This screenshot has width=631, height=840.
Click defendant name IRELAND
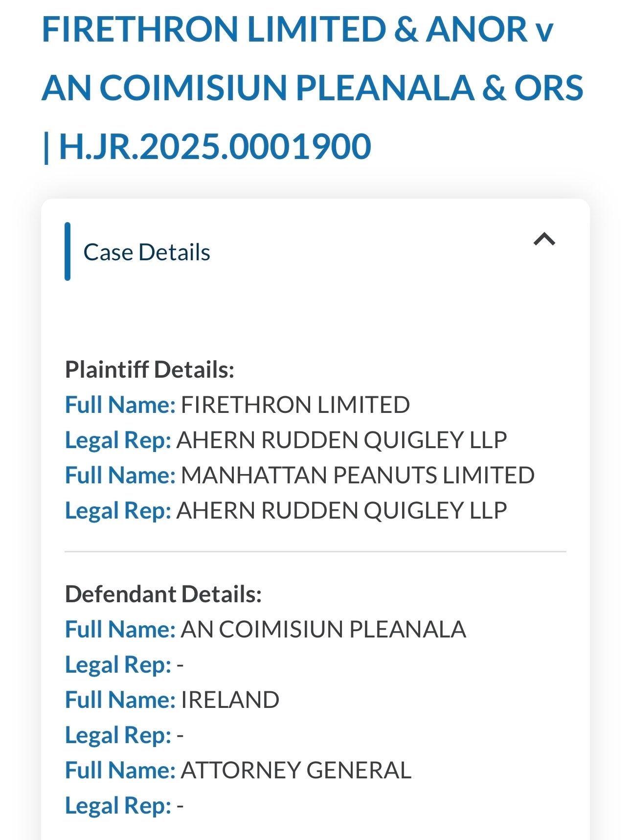tap(230, 700)
